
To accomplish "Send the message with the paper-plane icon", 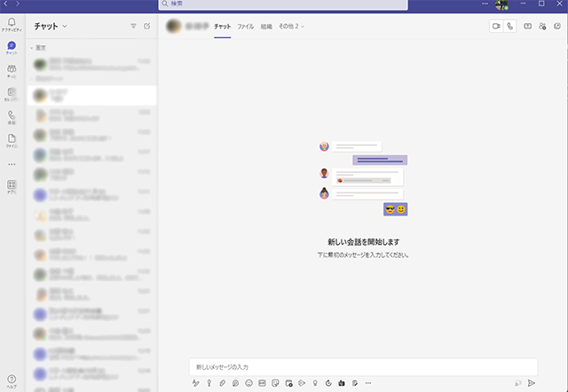I will tap(532, 383).
